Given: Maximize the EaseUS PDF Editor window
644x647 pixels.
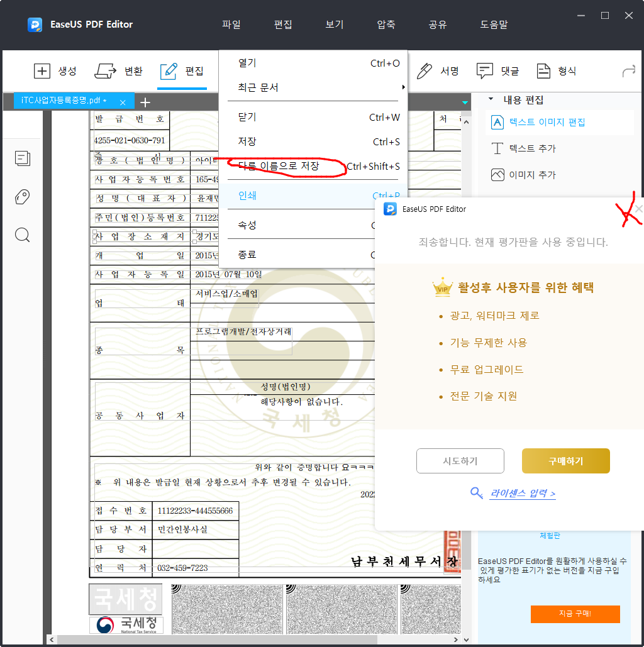Looking at the screenshot, I should click(605, 16).
